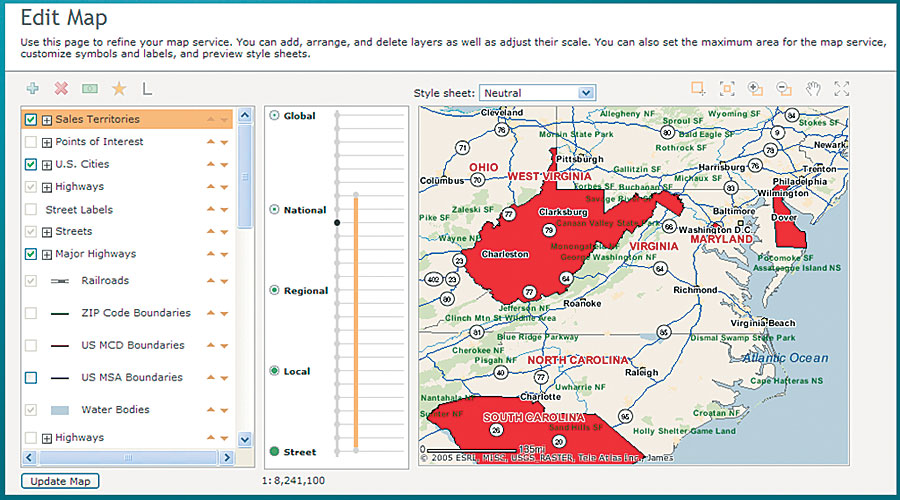Check the ZIP Code Boundaries checkbox

point(31,313)
